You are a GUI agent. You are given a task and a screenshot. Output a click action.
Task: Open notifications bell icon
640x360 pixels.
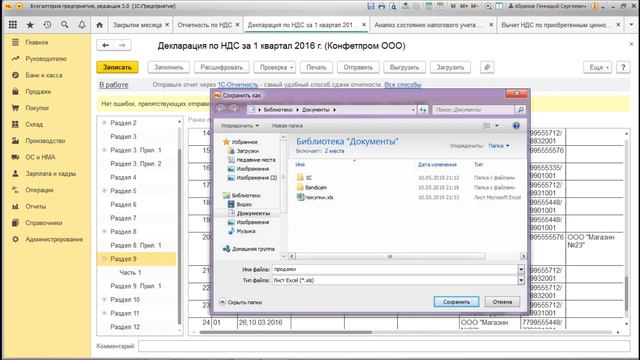82,25
